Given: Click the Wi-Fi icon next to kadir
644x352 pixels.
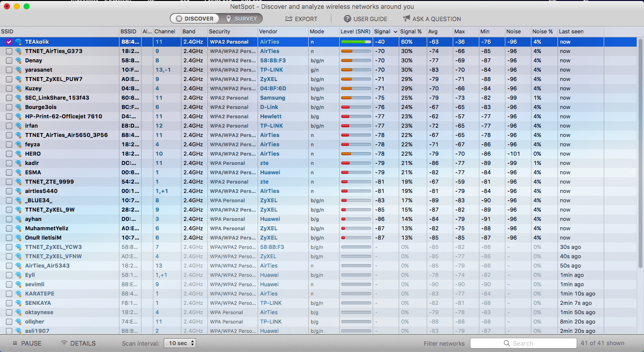Looking at the screenshot, I should [19, 163].
